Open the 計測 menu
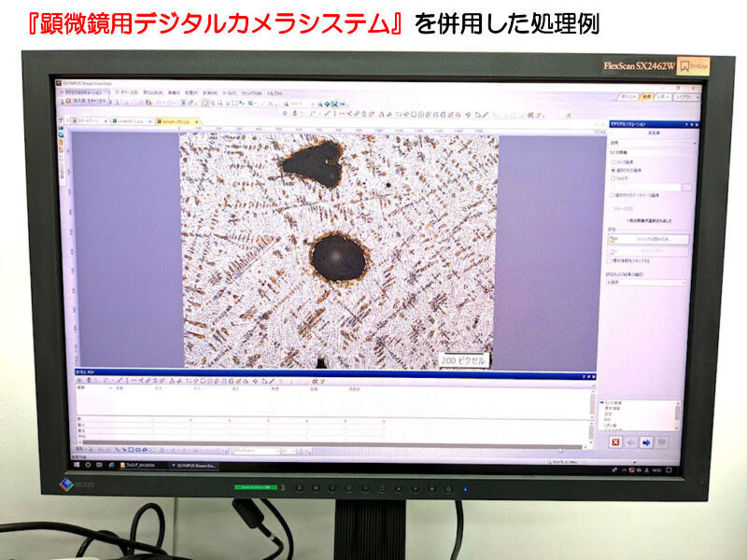Viewport: 747px width, 560px height. pos(209,92)
